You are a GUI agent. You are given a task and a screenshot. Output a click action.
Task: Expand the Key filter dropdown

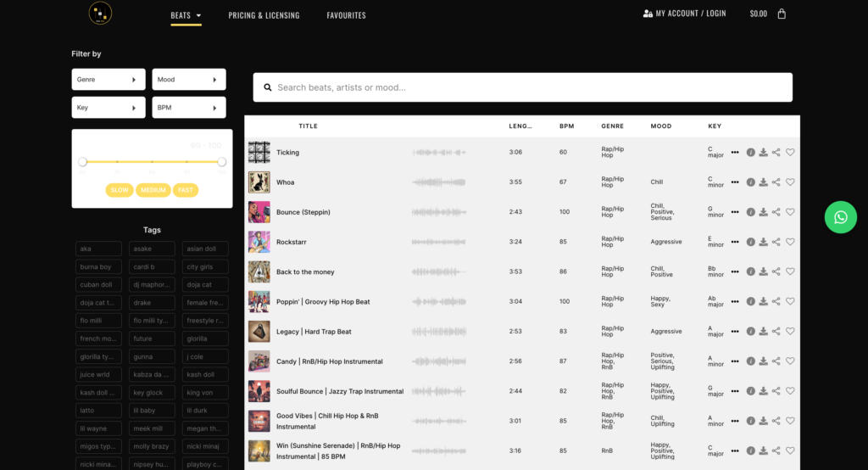108,108
